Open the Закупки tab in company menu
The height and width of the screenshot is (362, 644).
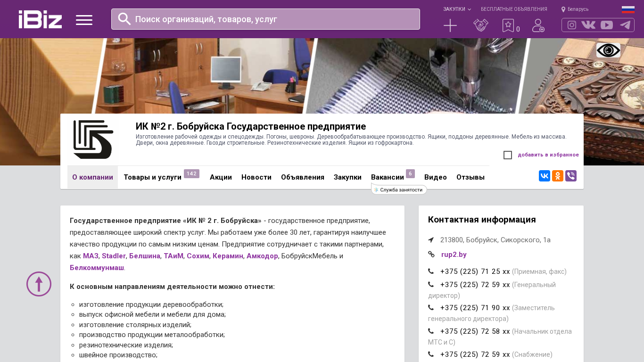347,177
